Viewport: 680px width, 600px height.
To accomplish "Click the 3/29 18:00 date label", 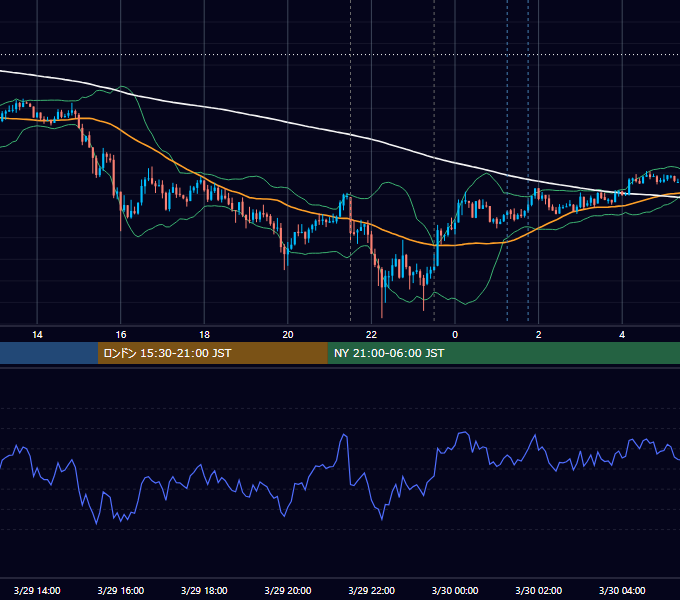I will coord(204,590).
